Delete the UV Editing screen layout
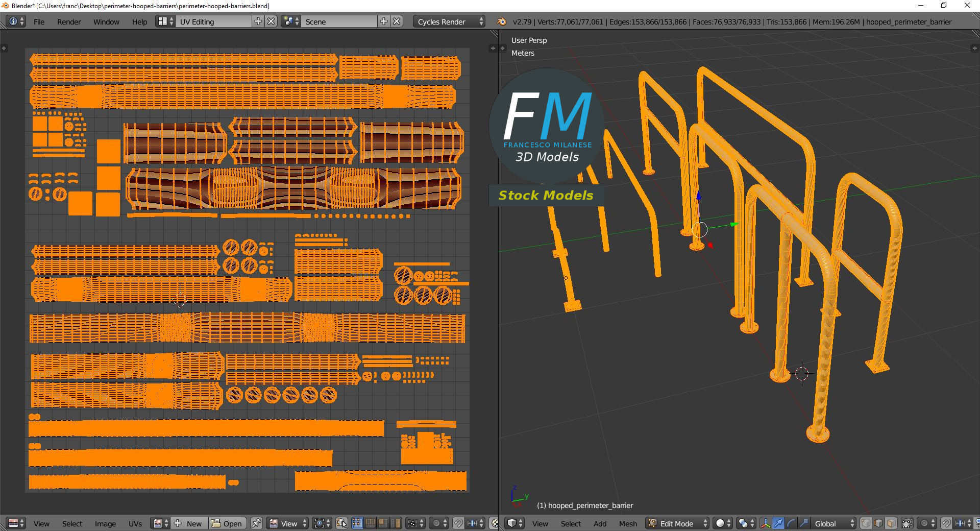 coord(272,21)
